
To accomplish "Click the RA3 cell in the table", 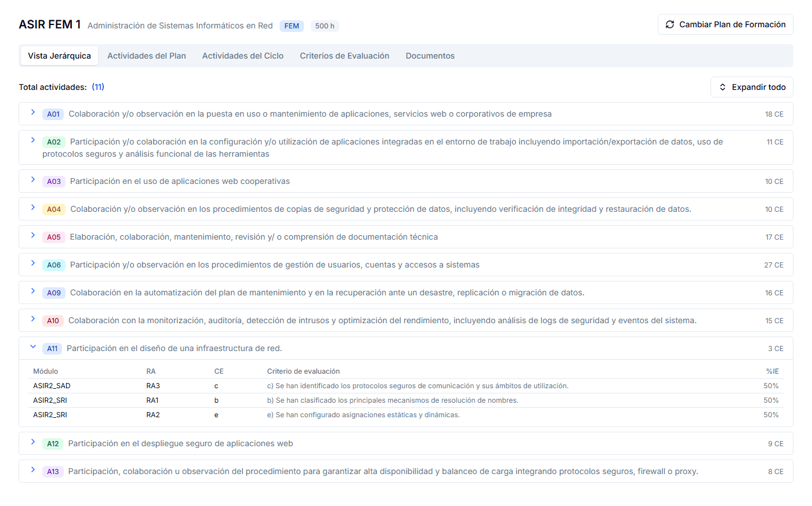I will [153, 386].
